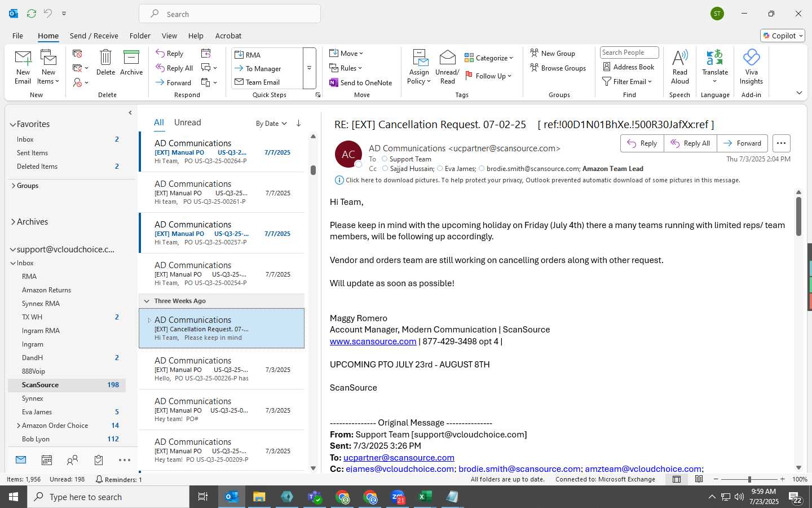Click the zoom in plus button
812x508 pixels.
[x=782, y=479]
